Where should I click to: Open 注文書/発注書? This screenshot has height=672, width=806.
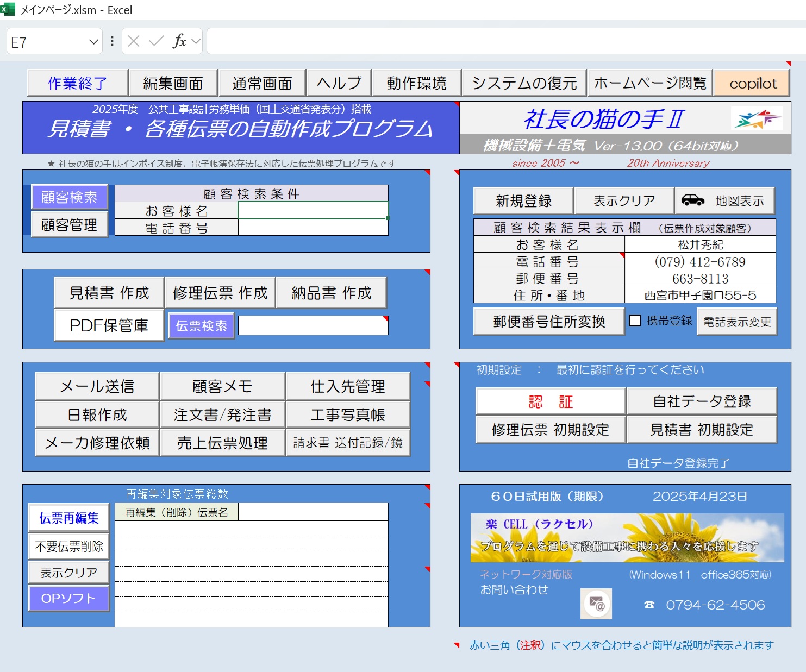pyautogui.click(x=222, y=414)
